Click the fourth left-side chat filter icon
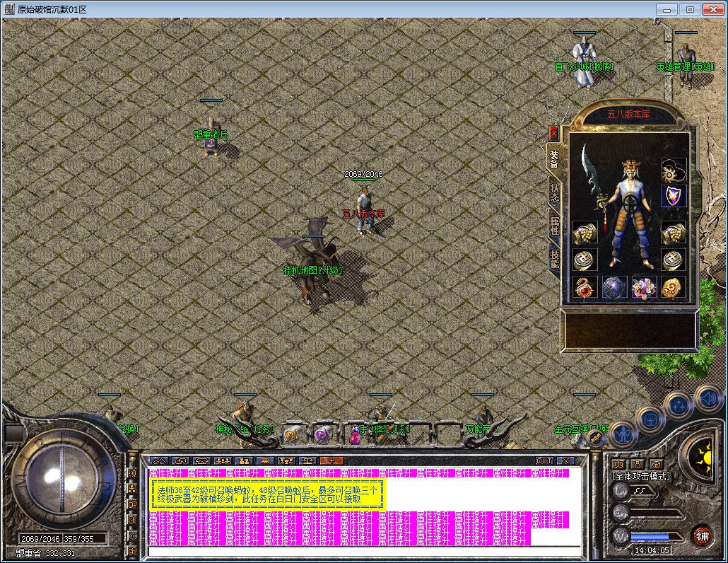728x563 pixels. [x=132, y=520]
